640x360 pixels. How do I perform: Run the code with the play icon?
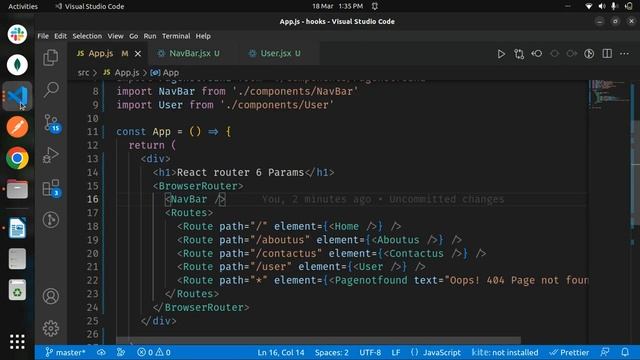tap(501, 54)
